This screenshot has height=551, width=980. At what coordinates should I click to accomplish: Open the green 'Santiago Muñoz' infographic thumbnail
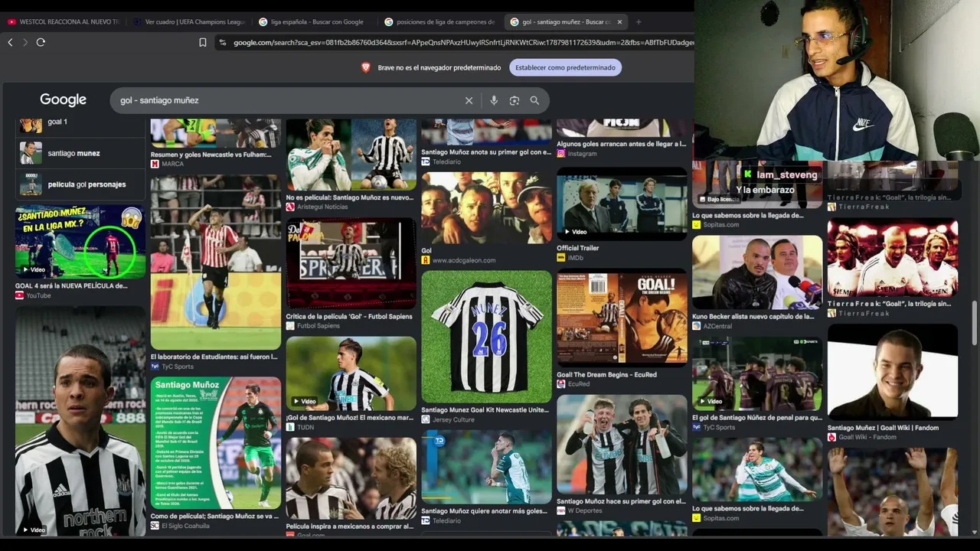coord(216,443)
